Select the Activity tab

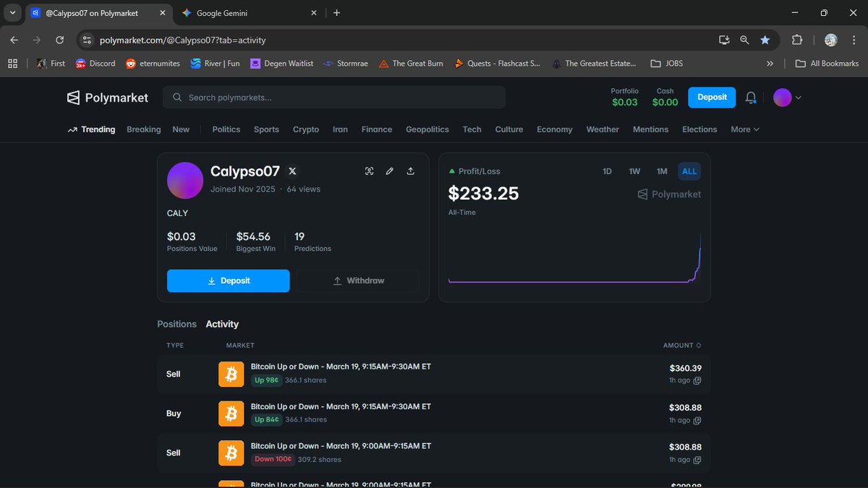pos(222,324)
